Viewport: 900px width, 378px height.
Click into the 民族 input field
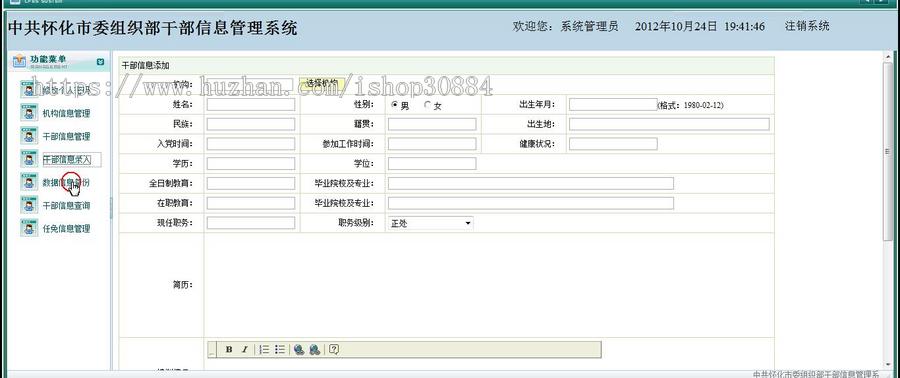[251, 124]
